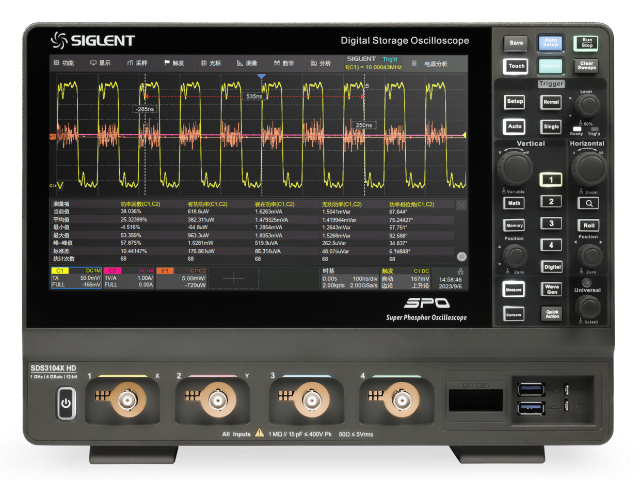
Task: Tap the 250ns cursor label
Action: (364, 125)
